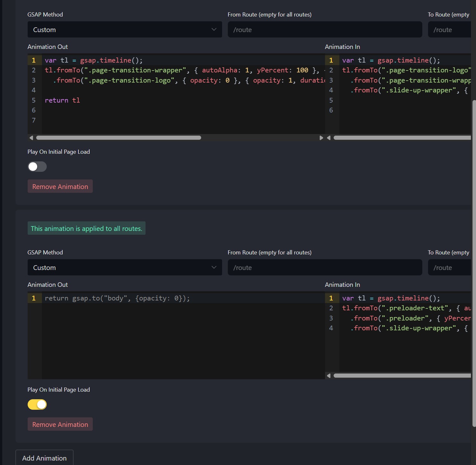
Task: Open the first GSAP Method dropdown
Action: tap(125, 30)
